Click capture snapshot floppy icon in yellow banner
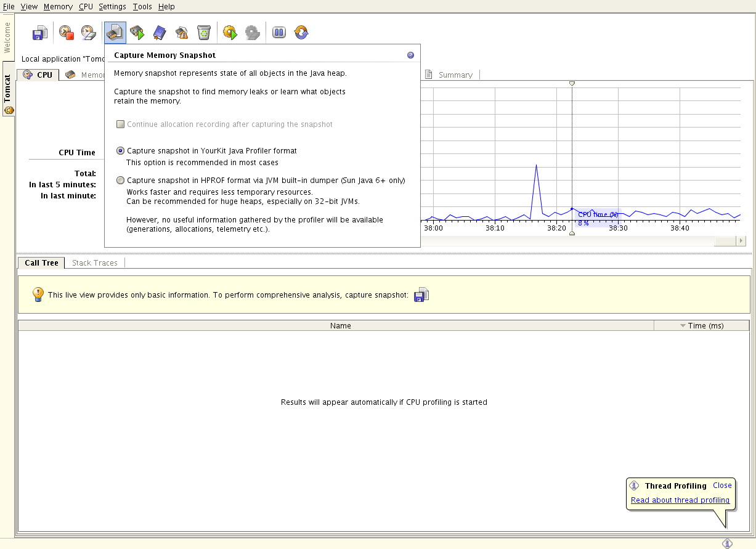Viewport: 756px width, 549px height. click(x=421, y=295)
